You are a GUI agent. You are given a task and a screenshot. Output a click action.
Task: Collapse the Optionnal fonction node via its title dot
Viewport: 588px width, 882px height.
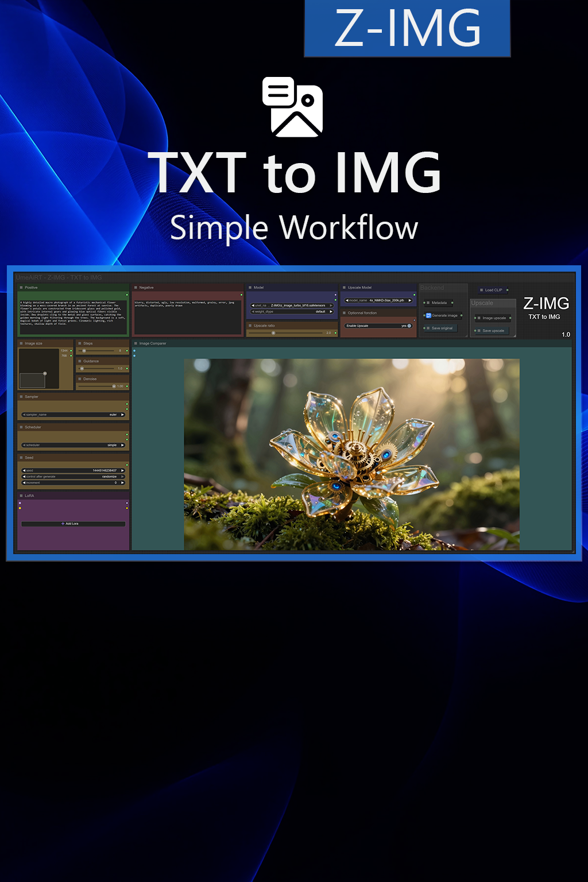click(x=344, y=313)
